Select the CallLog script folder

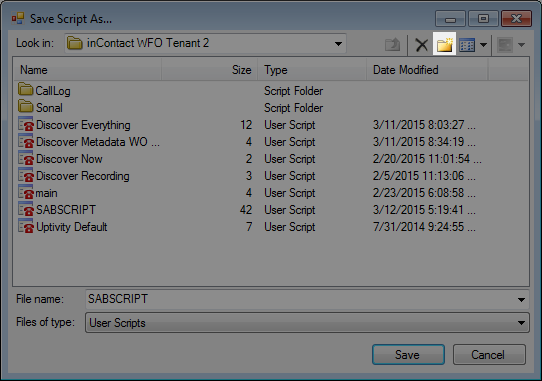click(x=44, y=91)
